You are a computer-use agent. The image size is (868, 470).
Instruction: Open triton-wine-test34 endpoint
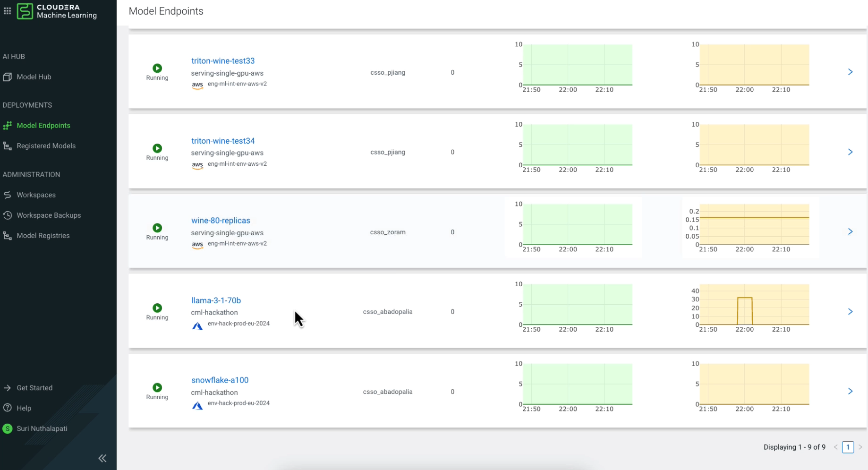click(223, 141)
